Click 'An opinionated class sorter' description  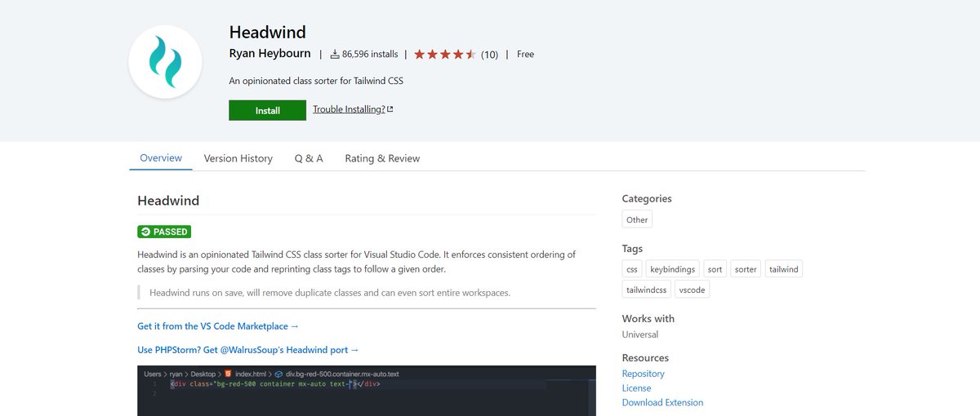click(x=317, y=81)
